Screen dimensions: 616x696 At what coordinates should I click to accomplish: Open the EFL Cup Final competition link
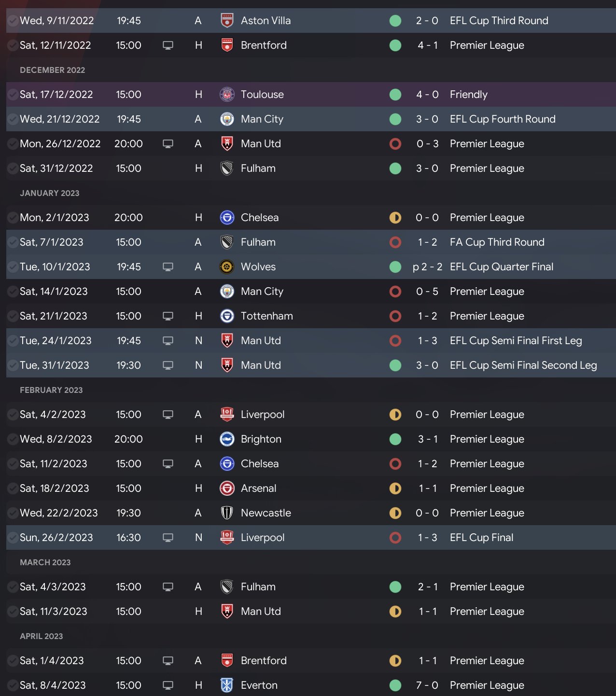(x=481, y=538)
